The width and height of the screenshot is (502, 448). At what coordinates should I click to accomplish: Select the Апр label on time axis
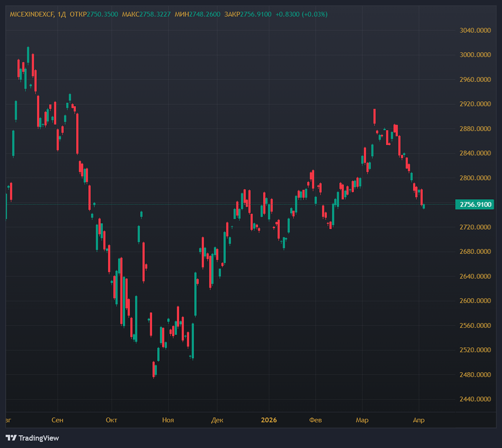click(x=419, y=420)
